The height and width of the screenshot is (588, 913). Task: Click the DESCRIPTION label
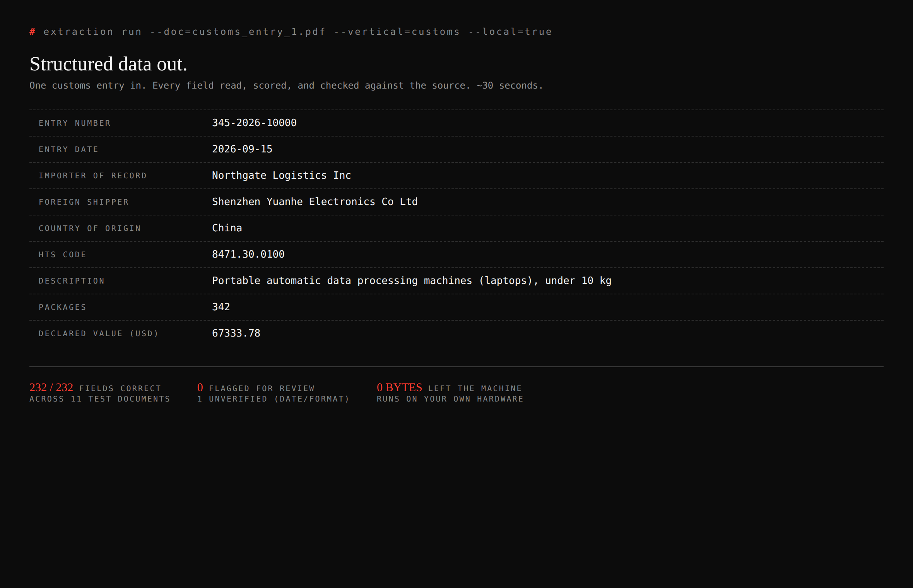(72, 281)
